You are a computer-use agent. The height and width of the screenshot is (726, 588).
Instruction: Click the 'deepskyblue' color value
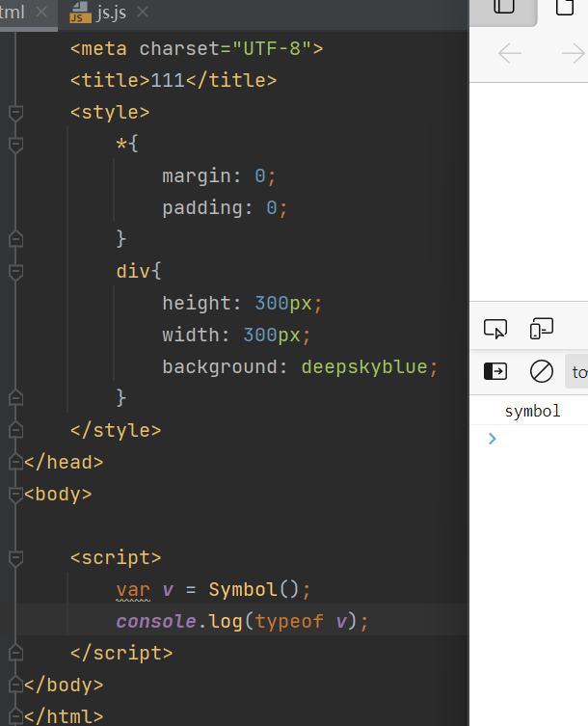point(364,367)
